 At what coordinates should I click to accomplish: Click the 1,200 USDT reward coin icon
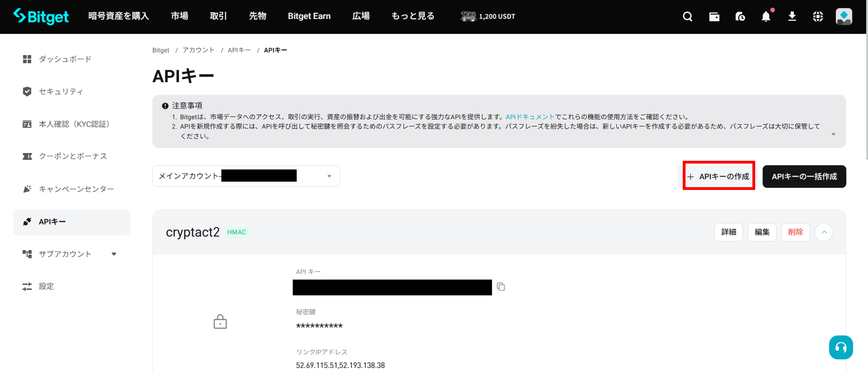coord(468,16)
